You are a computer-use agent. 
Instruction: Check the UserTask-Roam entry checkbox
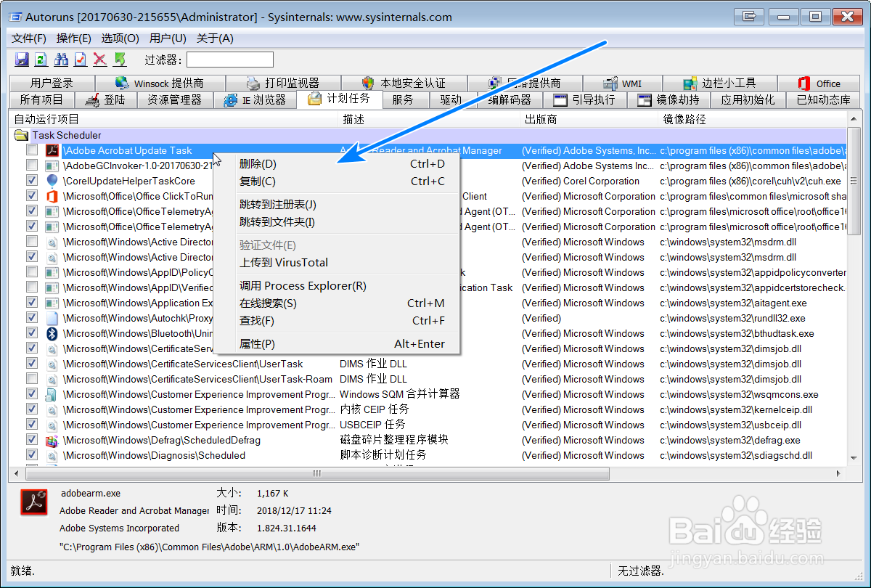point(32,379)
